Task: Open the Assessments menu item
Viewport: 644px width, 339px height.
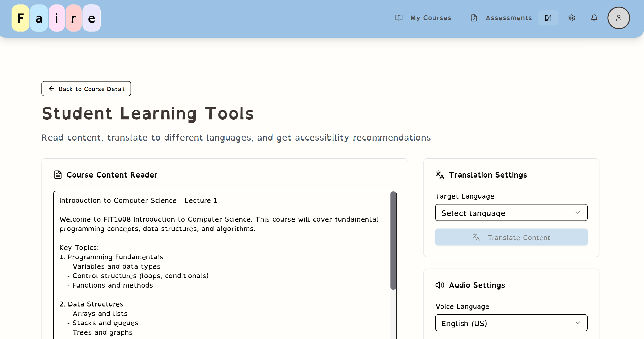Action: [509, 18]
